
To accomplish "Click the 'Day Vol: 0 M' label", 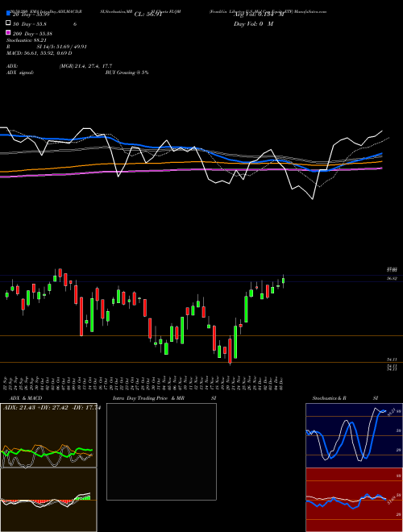I will click(253, 23).
